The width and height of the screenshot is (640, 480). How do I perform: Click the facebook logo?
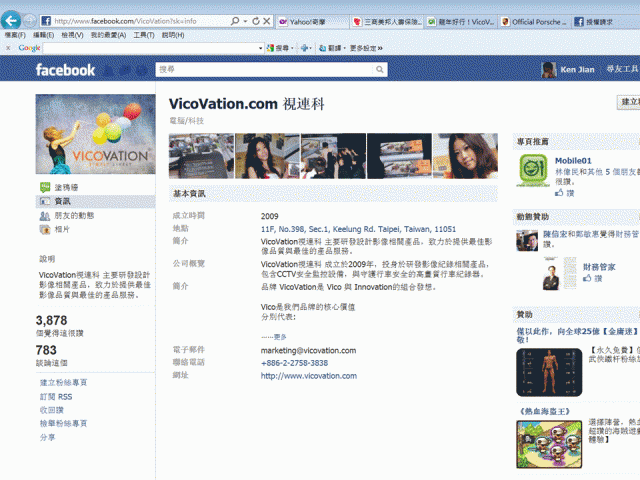click(65, 70)
